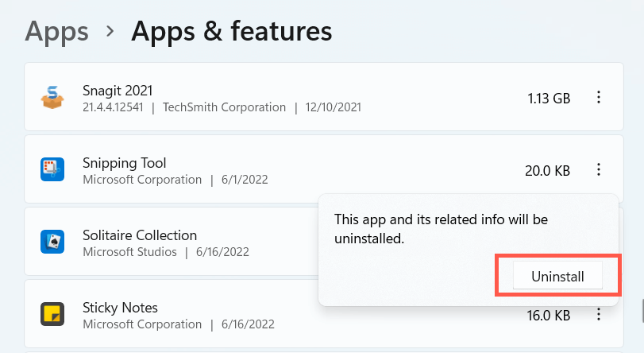Image resolution: width=644 pixels, height=353 pixels.
Task: Click the TechSmith Corporation publisher text
Action: pos(224,107)
